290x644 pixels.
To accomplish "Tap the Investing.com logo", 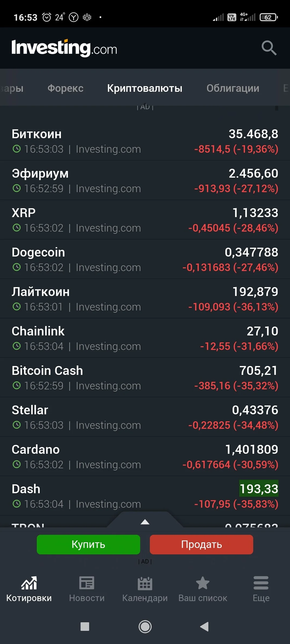I will coord(64,48).
